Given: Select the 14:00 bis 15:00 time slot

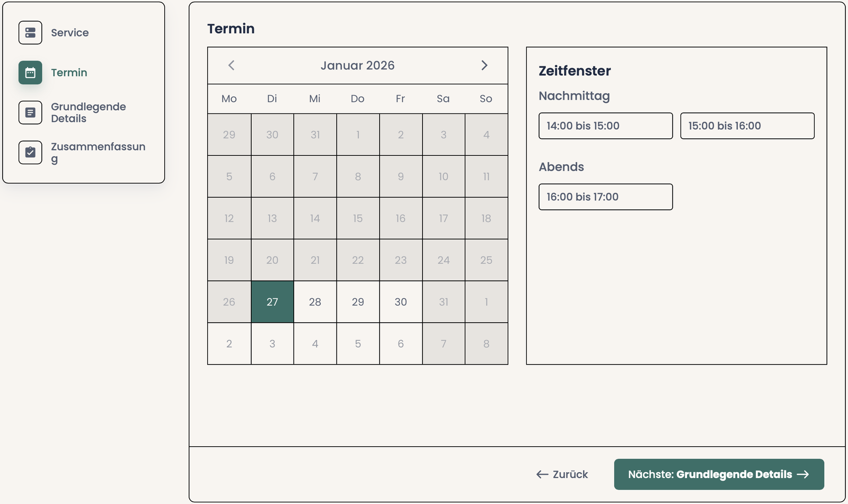Looking at the screenshot, I should pos(605,126).
